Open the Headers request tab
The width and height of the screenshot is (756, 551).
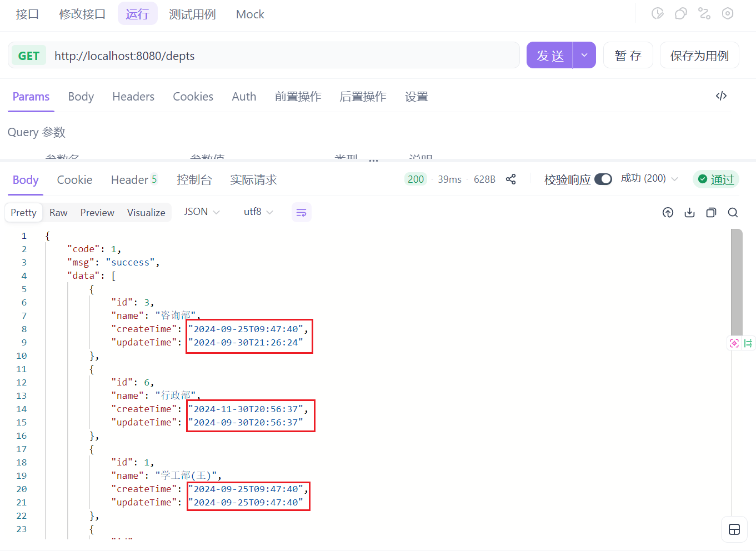pos(133,97)
